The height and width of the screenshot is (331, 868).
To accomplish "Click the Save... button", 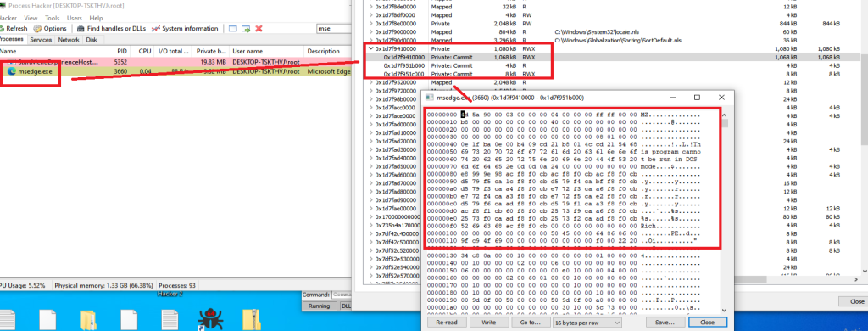I will click(x=665, y=323).
